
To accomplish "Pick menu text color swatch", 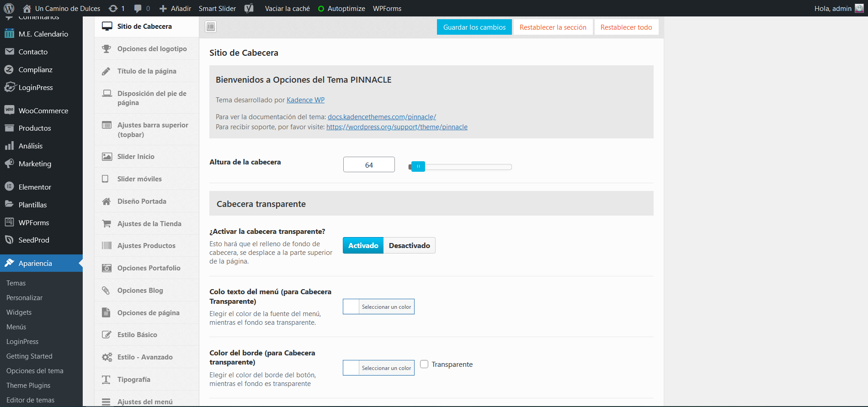I will 351,307.
